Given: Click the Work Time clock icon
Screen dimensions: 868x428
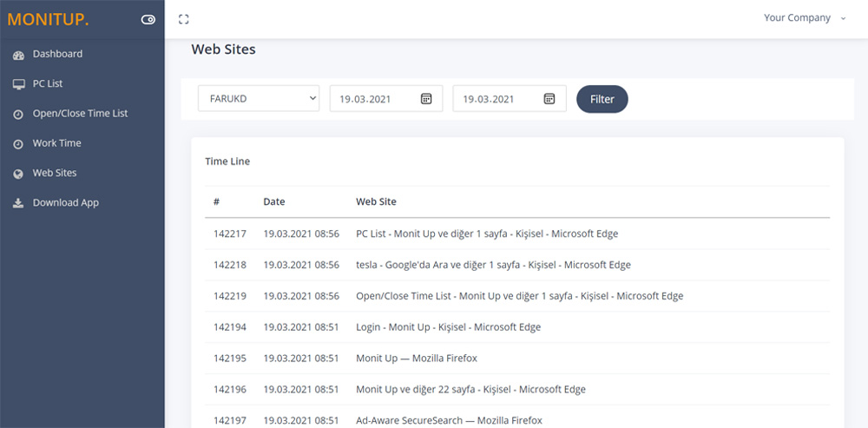Looking at the screenshot, I should [x=18, y=144].
